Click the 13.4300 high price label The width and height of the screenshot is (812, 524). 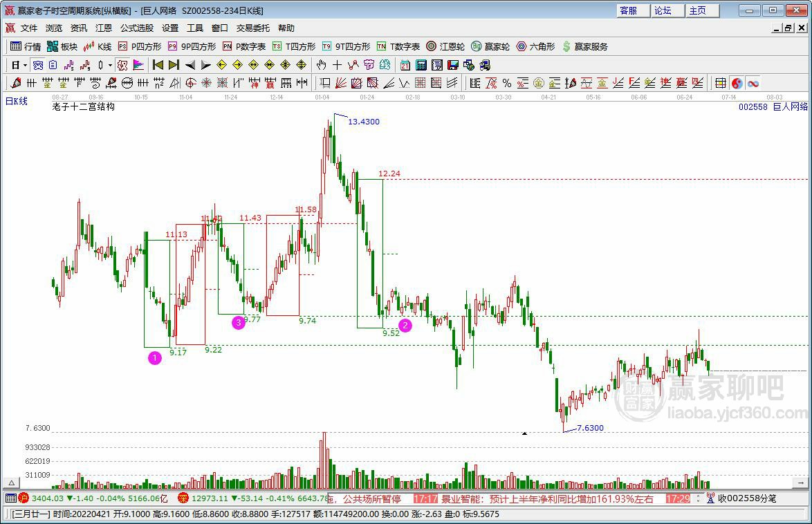tap(364, 122)
